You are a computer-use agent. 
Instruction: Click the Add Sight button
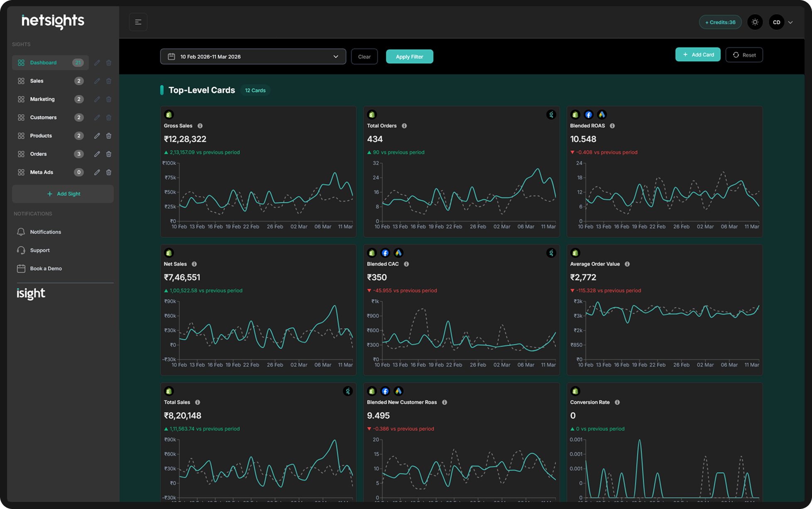tap(63, 194)
